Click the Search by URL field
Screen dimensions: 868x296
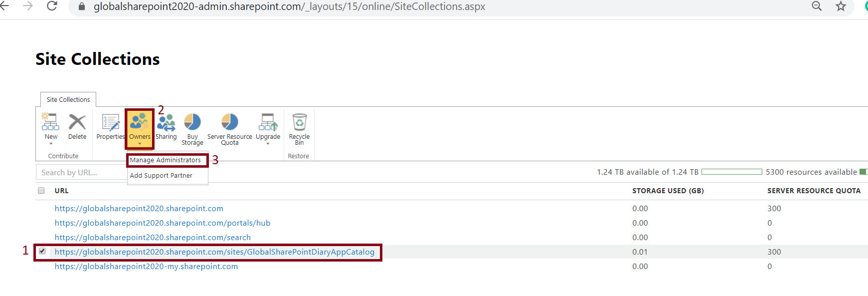point(82,172)
